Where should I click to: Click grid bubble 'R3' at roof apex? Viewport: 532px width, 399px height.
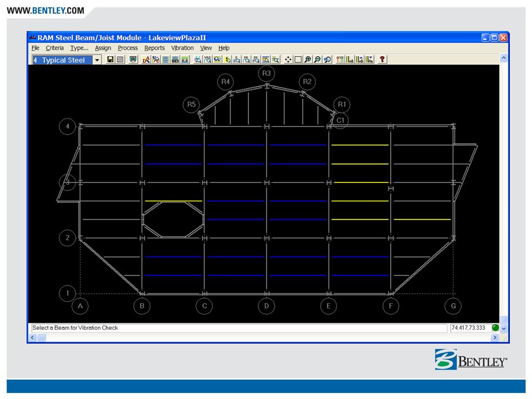coord(267,73)
